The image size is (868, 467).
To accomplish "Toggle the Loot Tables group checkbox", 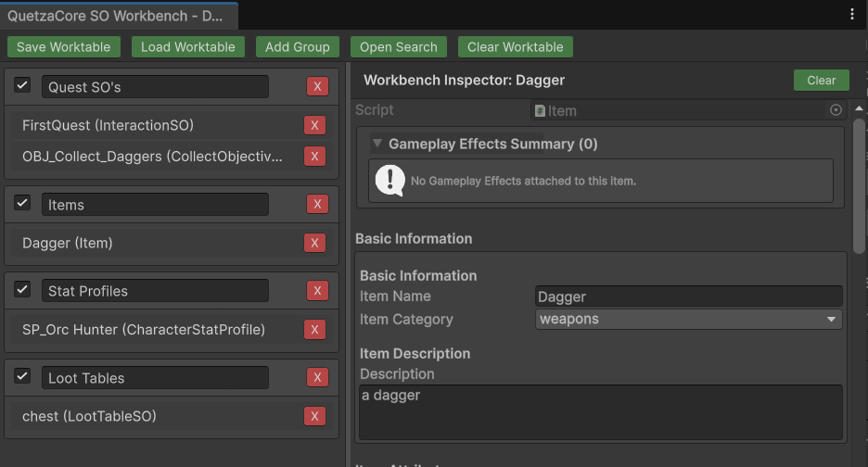I will point(23,377).
